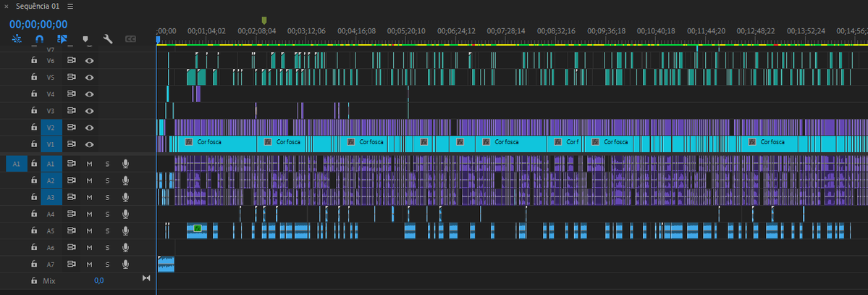Click the olive sequence marker on ruler
The width and height of the screenshot is (868, 295).
click(x=264, y=20)
